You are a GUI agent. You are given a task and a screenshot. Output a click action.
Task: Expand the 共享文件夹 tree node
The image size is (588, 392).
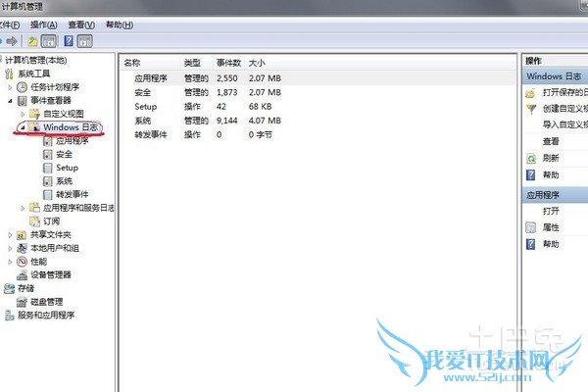tap(10, 235)
